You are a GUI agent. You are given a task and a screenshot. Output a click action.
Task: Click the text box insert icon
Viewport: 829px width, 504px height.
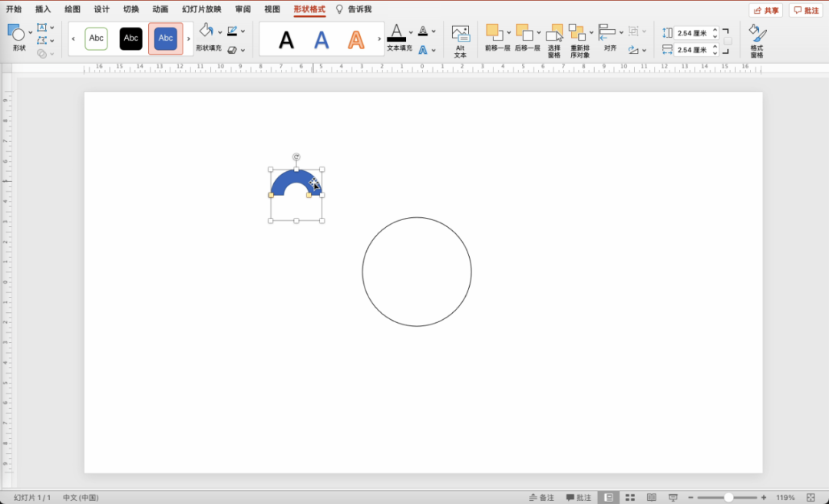(41, 28)
